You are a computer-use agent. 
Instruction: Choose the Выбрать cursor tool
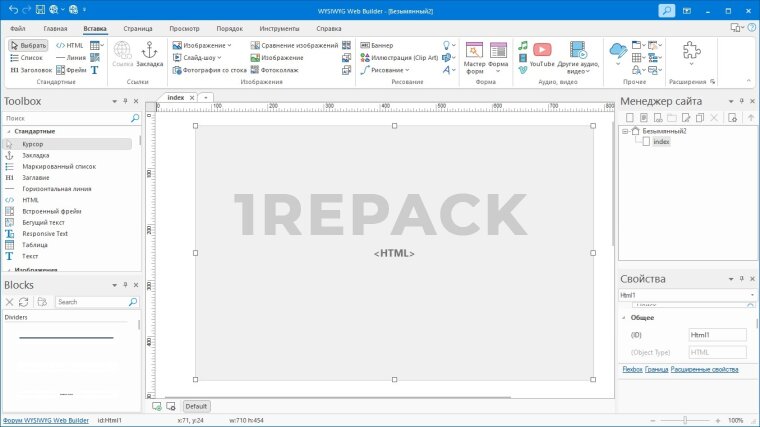pyautogui.click(x=29, y=45)
